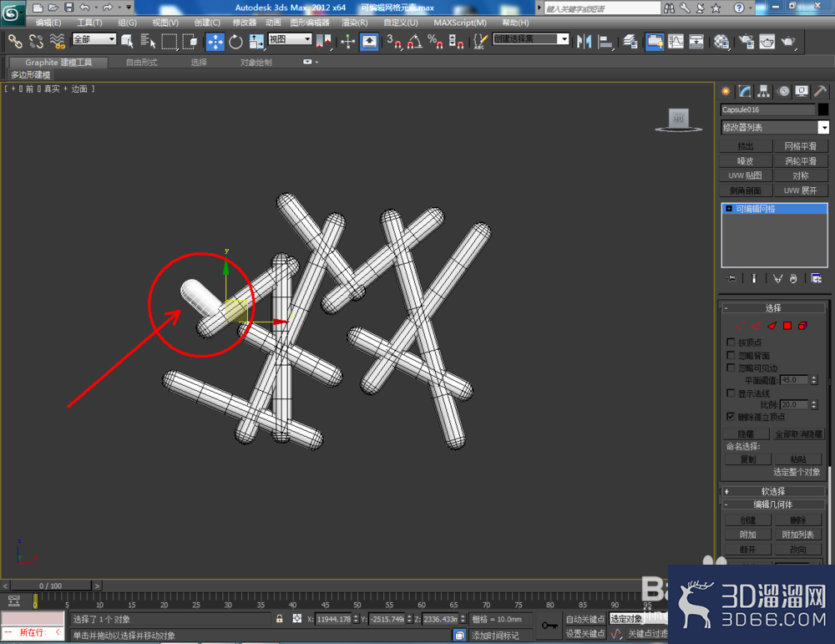Enable 忽略背面 checkbox
This screenshot has width=835, height=644.
[x=731, y=355]
